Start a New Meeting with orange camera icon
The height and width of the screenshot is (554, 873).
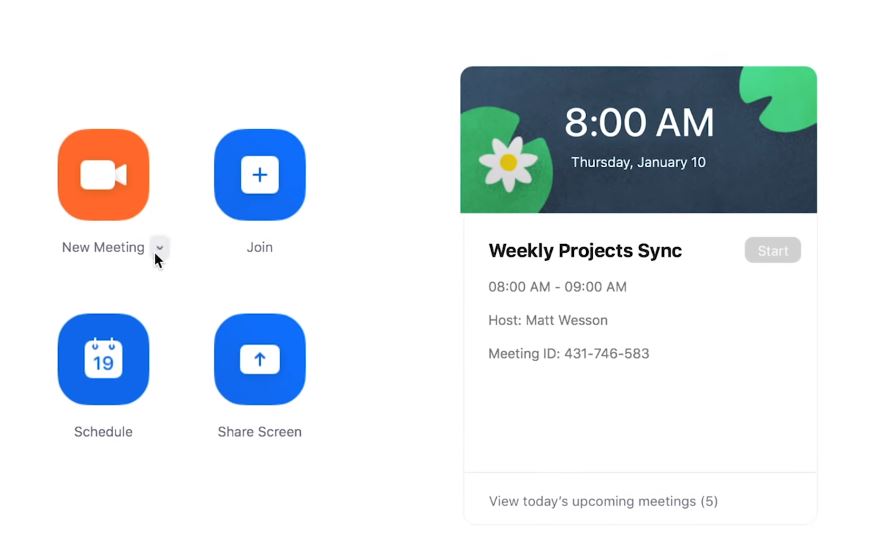pos(104,175)
